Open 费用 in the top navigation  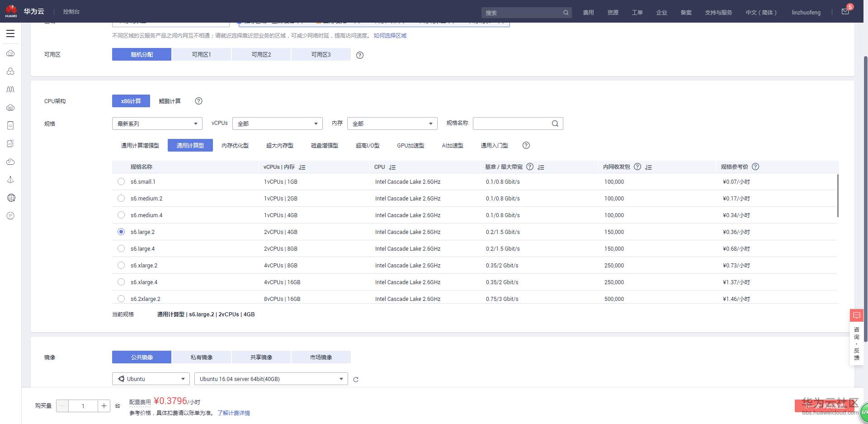point(589,13)
